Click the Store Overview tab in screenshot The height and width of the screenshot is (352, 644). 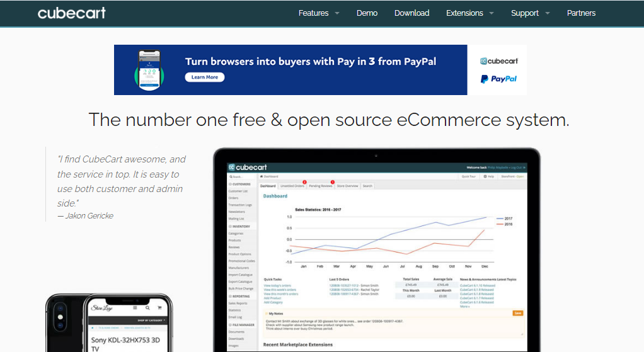tap(347, 186)
